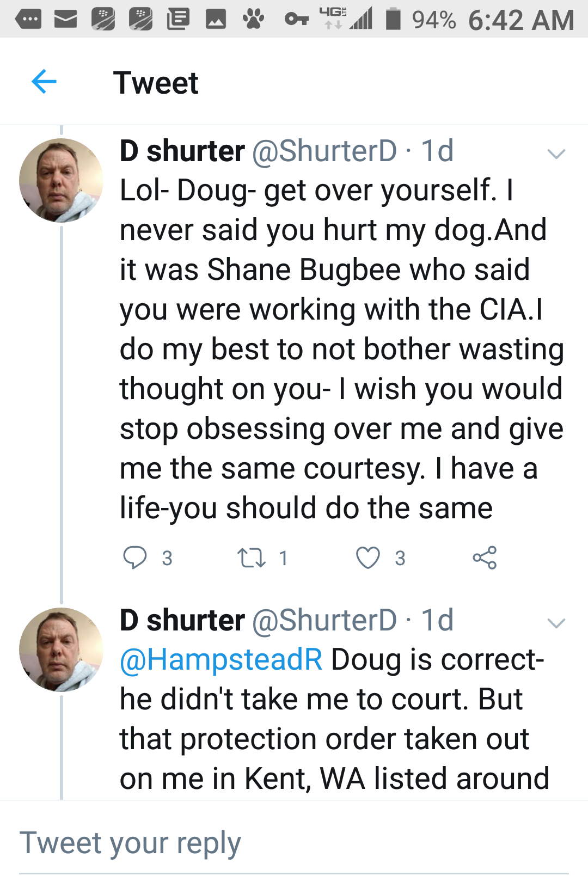Screen dimensions: 588x882
Task: Tap the back arrow icon
Action: pos(44,82)
